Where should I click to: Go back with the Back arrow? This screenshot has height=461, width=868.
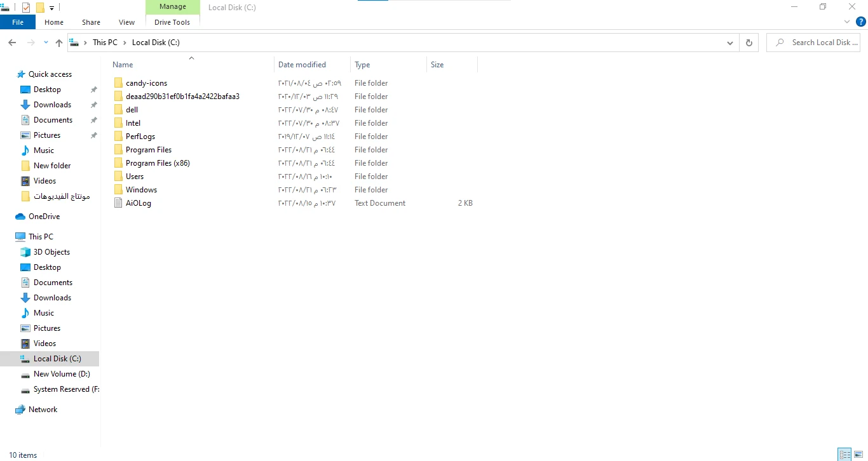(x=12, y=43)
